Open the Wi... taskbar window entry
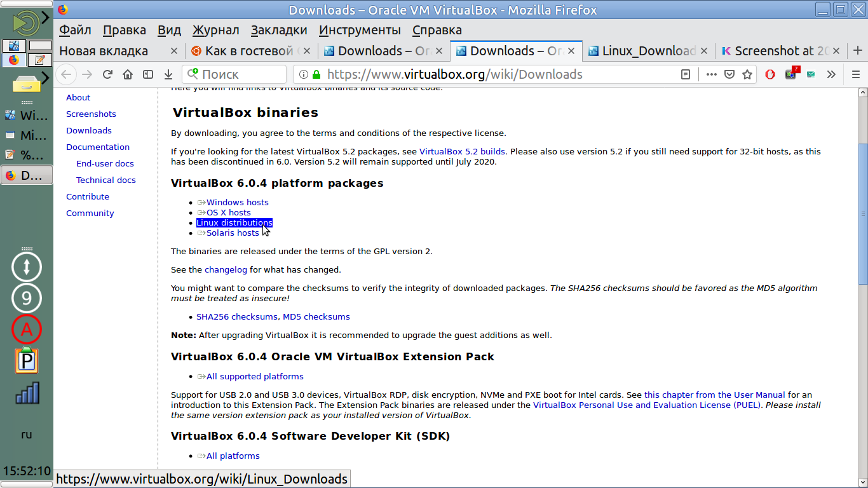Image resolution: width=868 pixels, height=488 pixels. pyautogui.click(x=27, y=116)
